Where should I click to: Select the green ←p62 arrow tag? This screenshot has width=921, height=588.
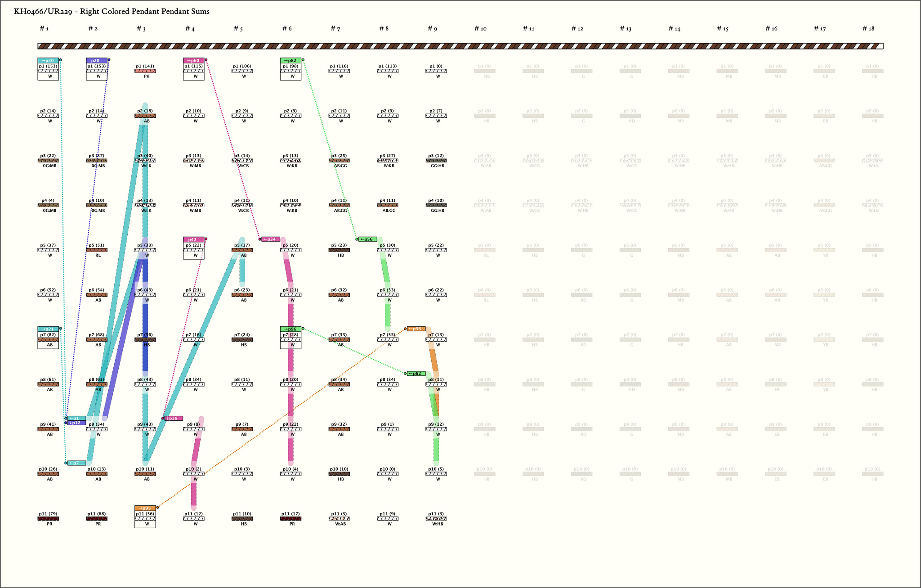click(416, 374)
